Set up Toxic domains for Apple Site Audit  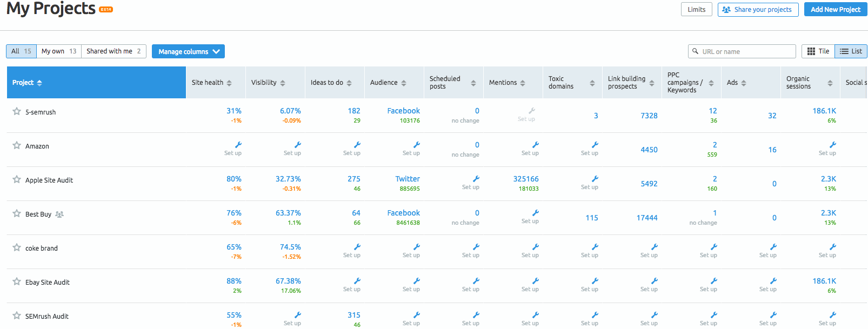pos(590,183)
